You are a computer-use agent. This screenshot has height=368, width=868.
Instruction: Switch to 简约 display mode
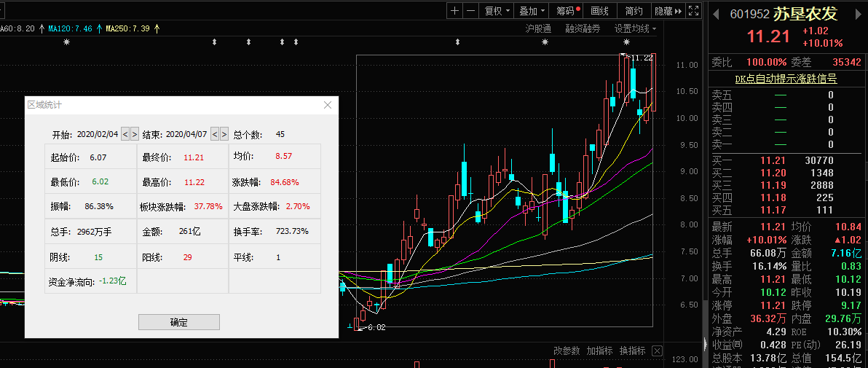[634, 11]
